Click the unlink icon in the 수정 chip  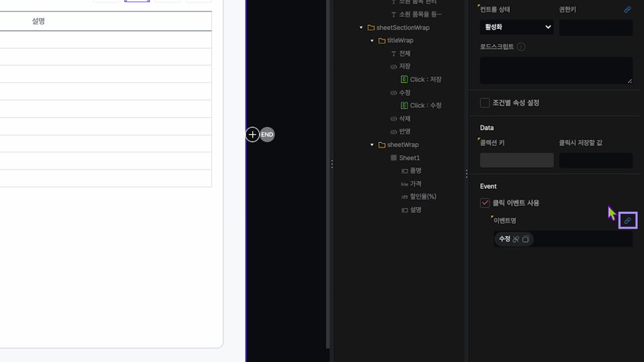click(516, 239)
